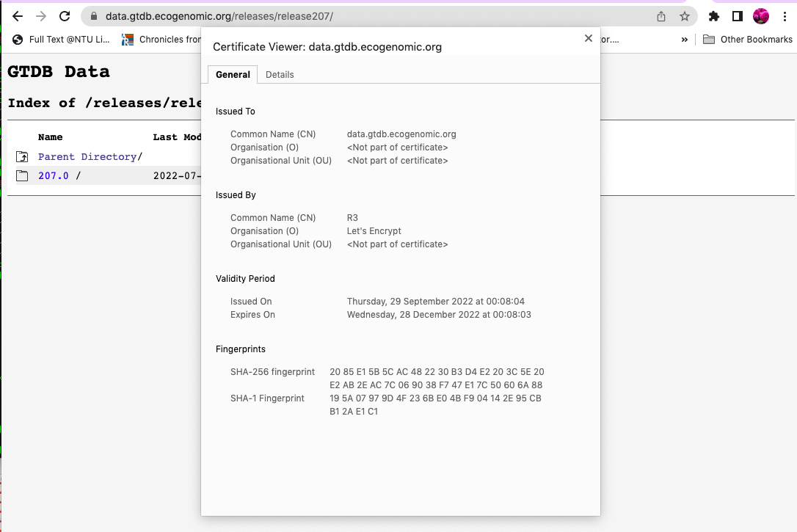Image resolution: width=797 pixels, height=532 pixels.
Task: Follow the Parent Directory link
Action: (x=86, y=156)
